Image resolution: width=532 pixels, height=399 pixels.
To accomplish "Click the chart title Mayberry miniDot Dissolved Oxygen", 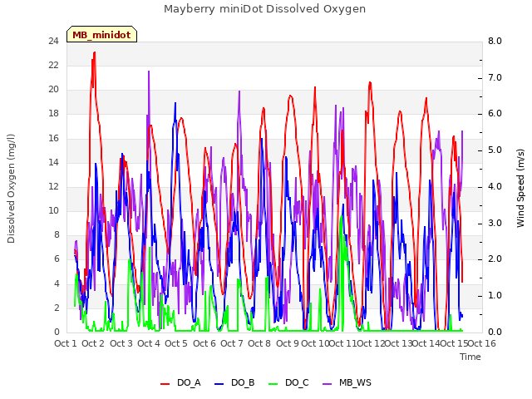I will (x=264, y=9).
